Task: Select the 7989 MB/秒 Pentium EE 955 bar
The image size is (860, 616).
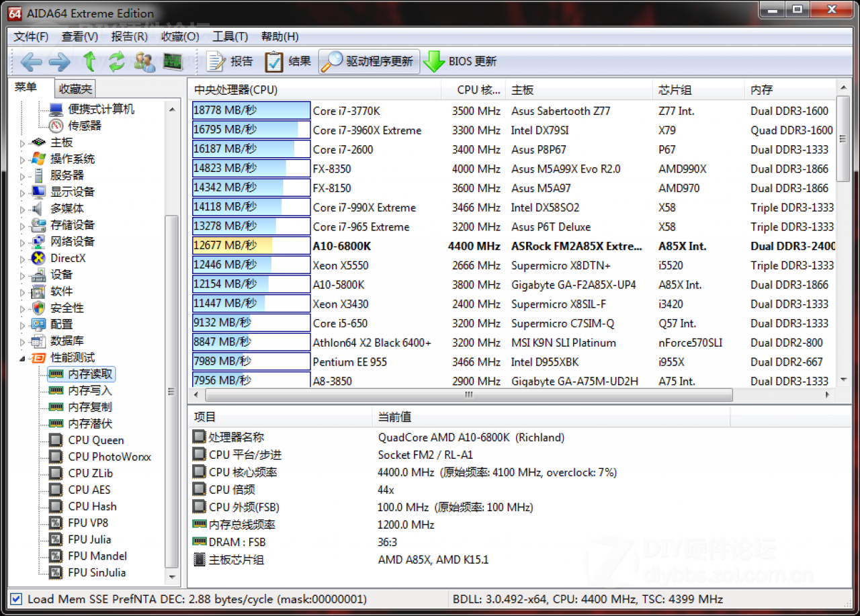Action: point(251,361)
